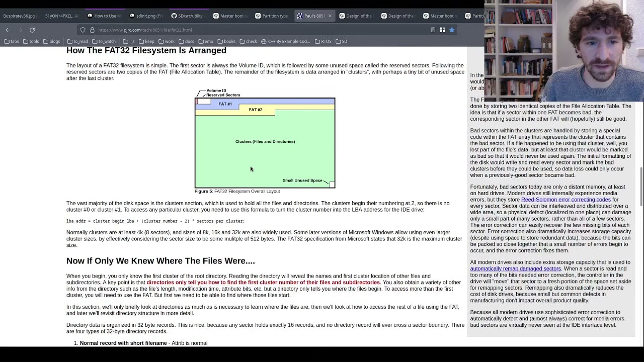Go back using the browser back arrow
The image size is (644, 362).
(8, 30)
